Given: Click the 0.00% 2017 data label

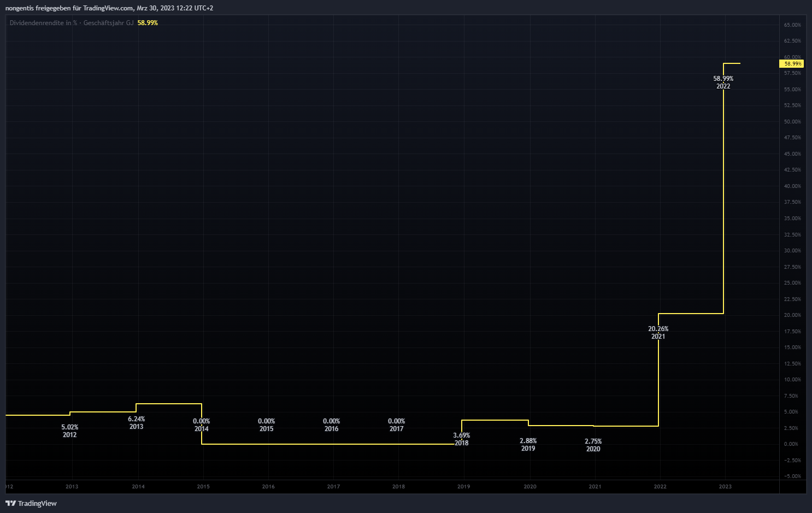Looking at the screenshot, I should click(x=396, y=425).
